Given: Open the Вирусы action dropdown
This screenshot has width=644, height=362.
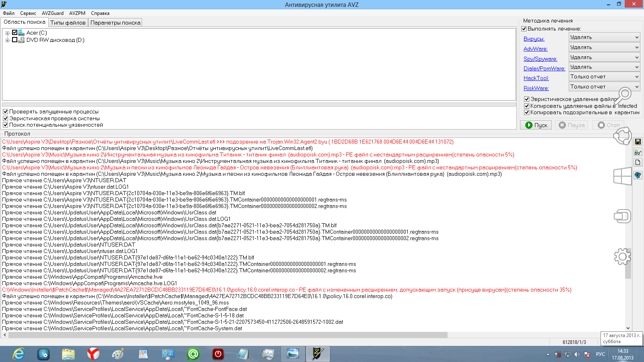Looking at the screenshot, I should tap(604, 37).
